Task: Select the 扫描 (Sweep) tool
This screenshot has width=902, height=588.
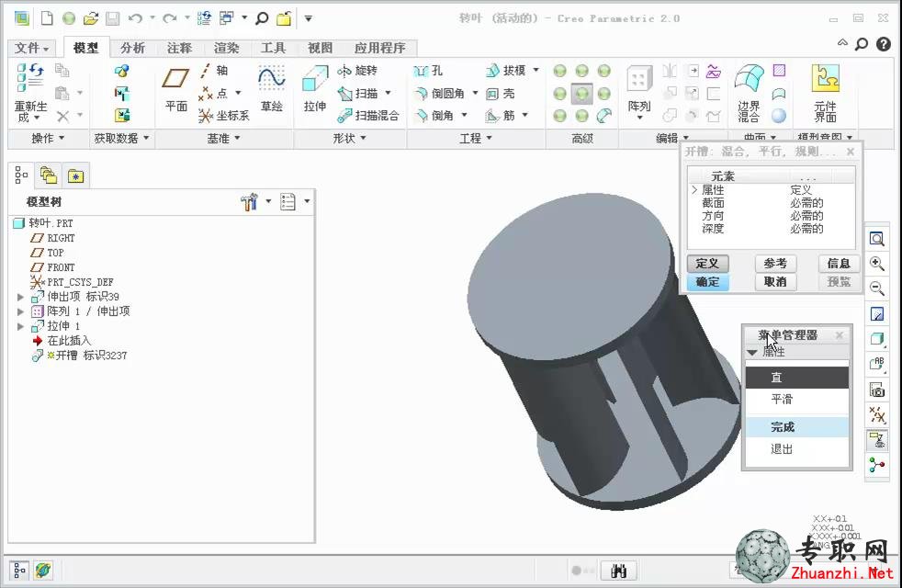Action: click(358, 93)
